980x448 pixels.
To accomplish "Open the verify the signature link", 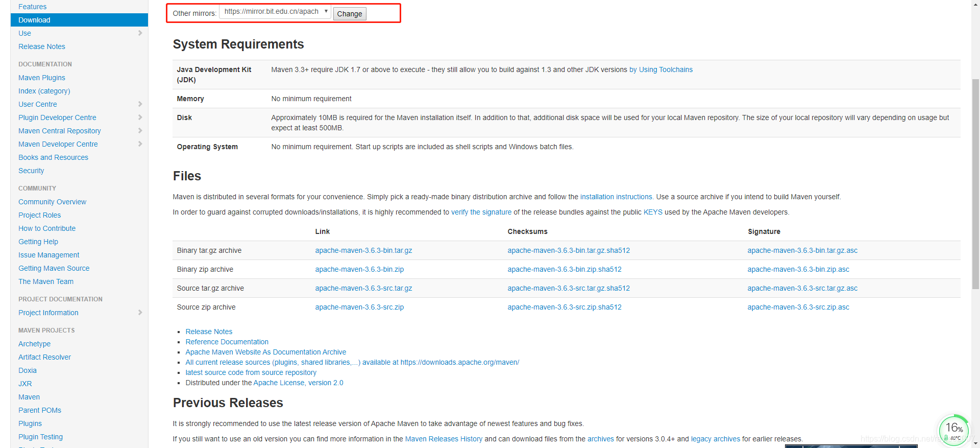I will click(x=481, y=212).
